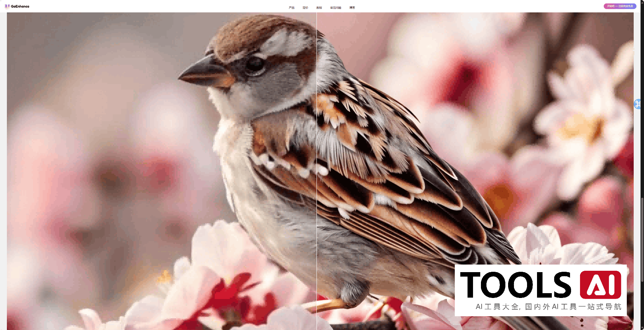Click the GoEnhance purple logo icon

(7, 6)
